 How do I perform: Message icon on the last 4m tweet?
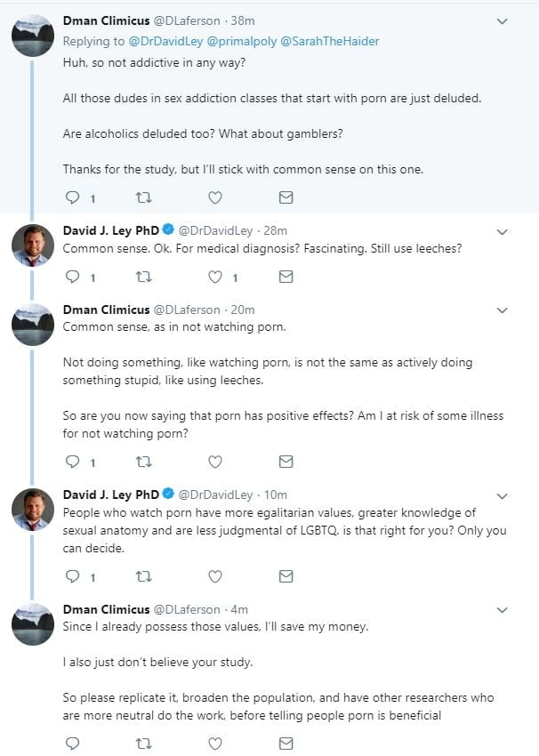[286, 743]
